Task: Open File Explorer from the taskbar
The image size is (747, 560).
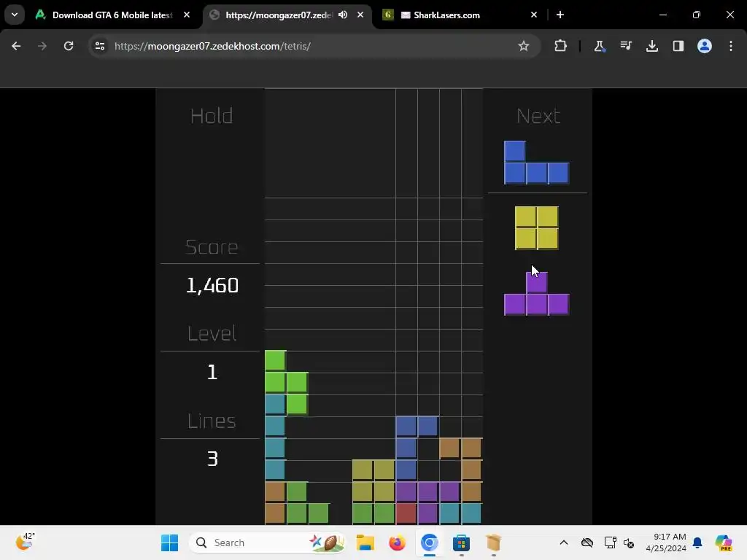Action: (x=365, y=542)
